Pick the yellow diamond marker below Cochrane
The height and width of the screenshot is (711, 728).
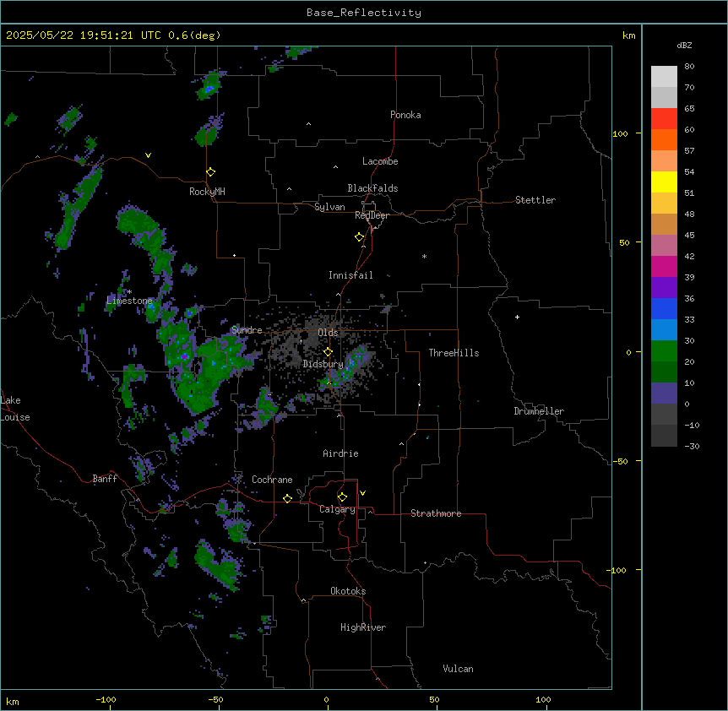[287, 499]
